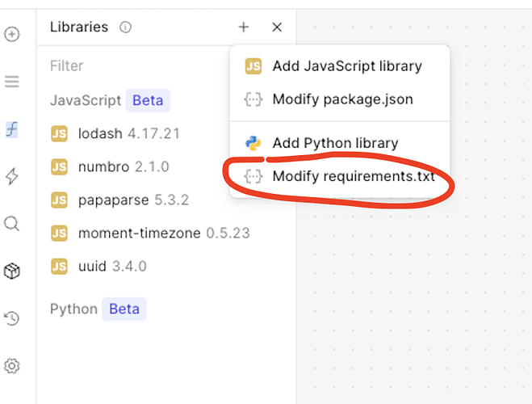Click the Libraries panel title
This screenshot has height=404, width=532.
pos(79,27)
